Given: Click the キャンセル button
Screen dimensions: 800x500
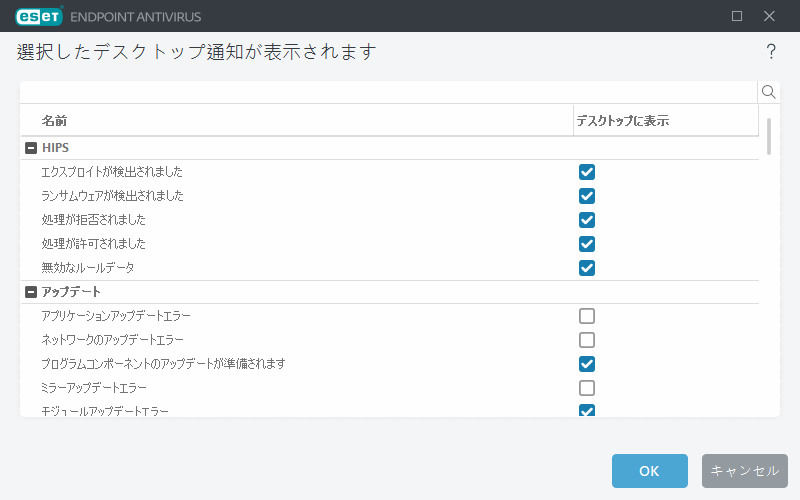Looking at the screenshot, I should click(x=744, y=471).
